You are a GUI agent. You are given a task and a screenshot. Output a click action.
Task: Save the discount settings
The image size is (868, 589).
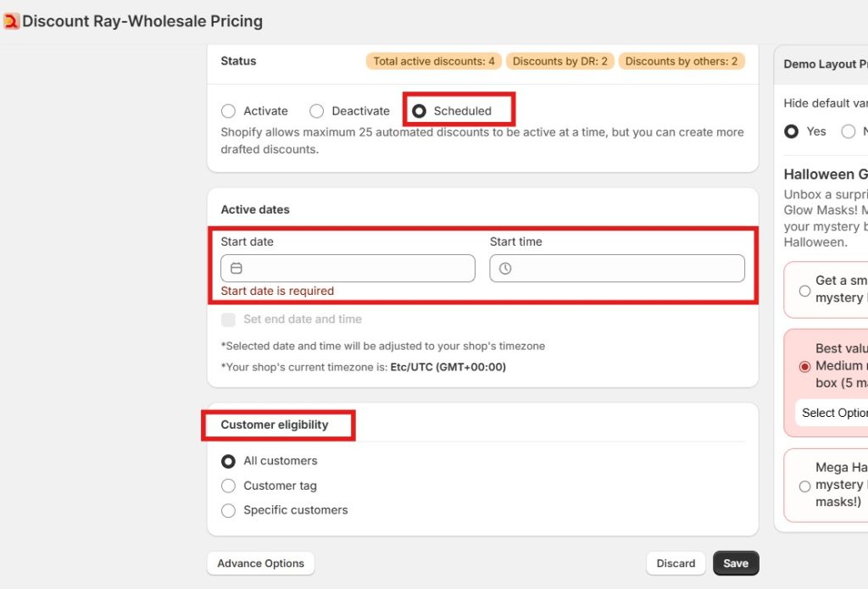pos(736,564)
